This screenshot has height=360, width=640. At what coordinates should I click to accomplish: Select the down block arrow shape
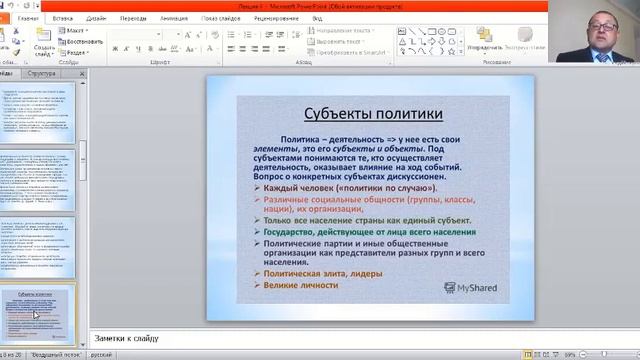[442, 42]
